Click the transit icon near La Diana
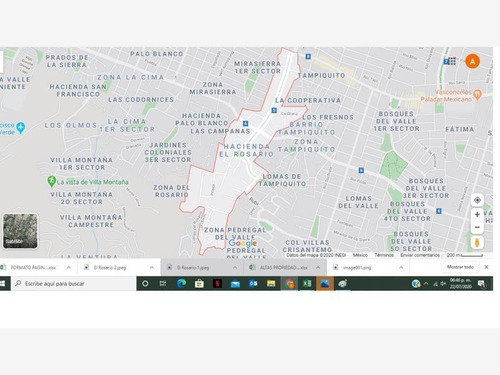 tap(274, 110)
